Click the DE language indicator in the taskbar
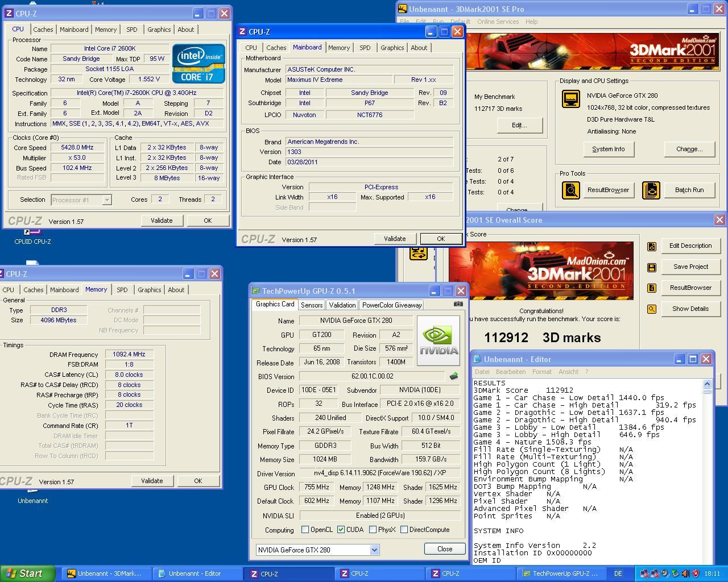The image size is (728, 582). (x=618, y=573)
